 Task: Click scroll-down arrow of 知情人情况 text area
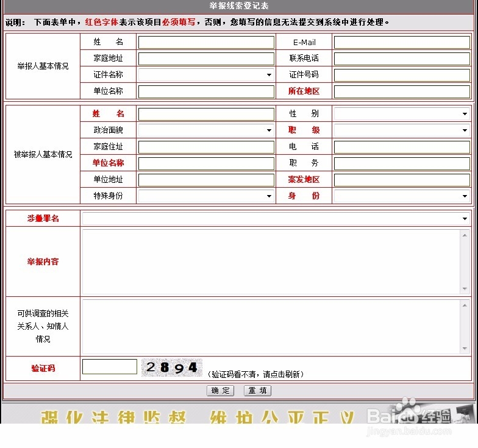point(465,349)
